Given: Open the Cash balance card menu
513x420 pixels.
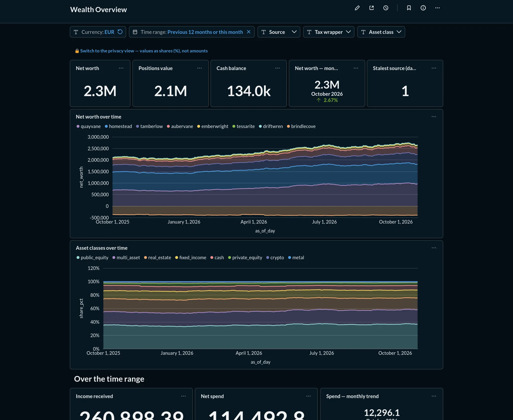Looking at the screenshot, I should (278, 68).
